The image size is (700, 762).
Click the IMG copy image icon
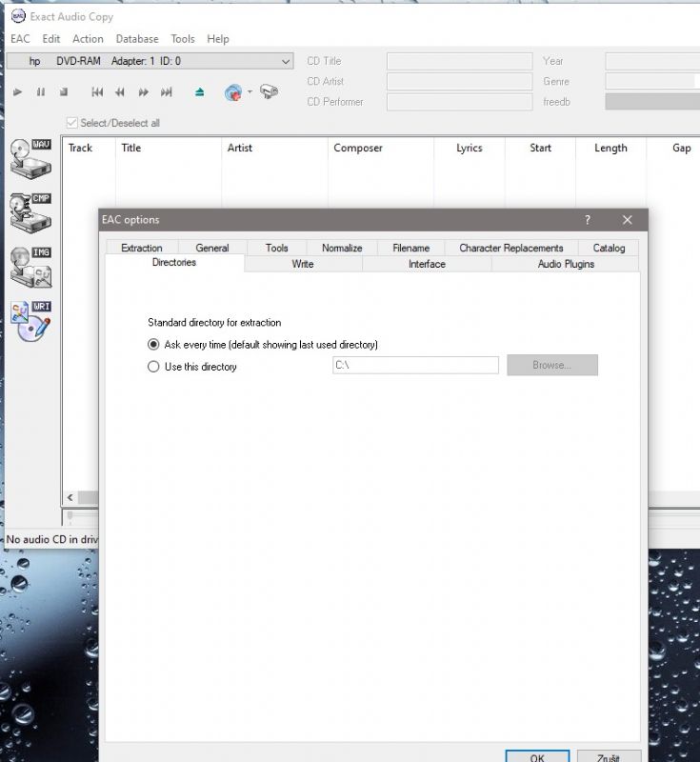pos(30,268)
